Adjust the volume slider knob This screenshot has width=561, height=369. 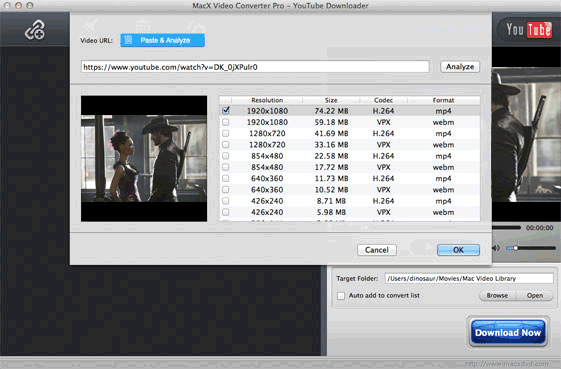coord(516,248)
